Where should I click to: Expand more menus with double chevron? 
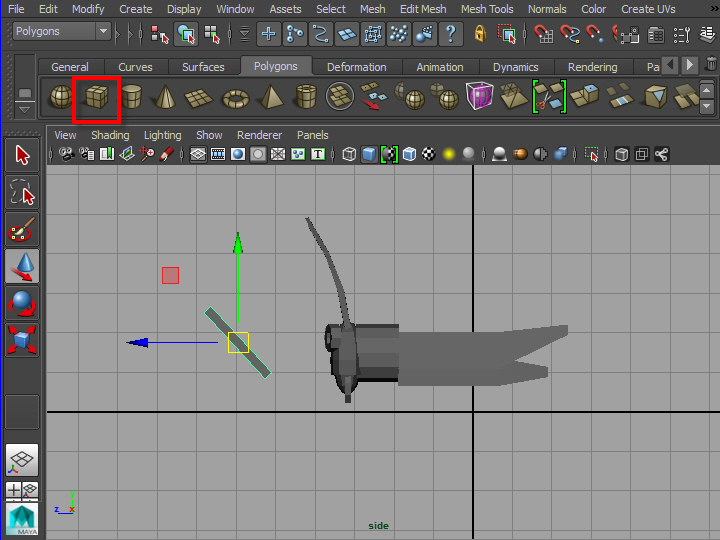pos(714,9)
